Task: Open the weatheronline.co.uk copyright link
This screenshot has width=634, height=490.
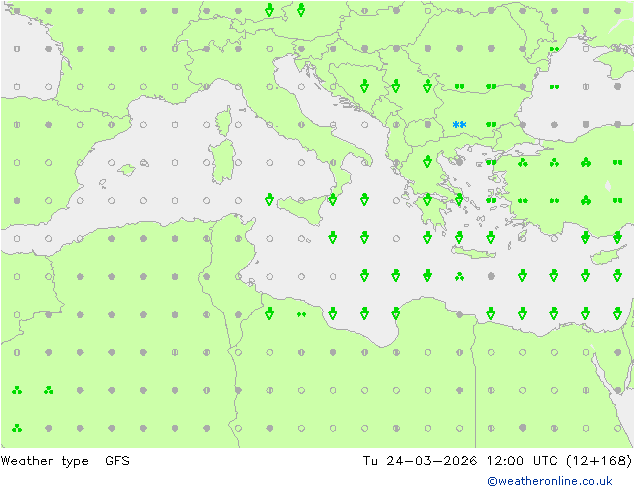Action: click(x=550, y=481)
